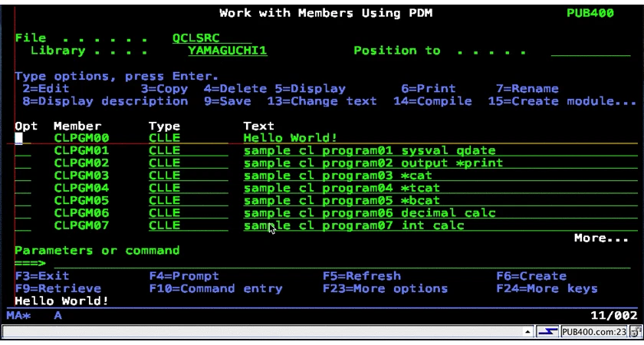The image size is (644, 345).
Task: Click the 7=Rename option label
Action: (x=527, y=89)
